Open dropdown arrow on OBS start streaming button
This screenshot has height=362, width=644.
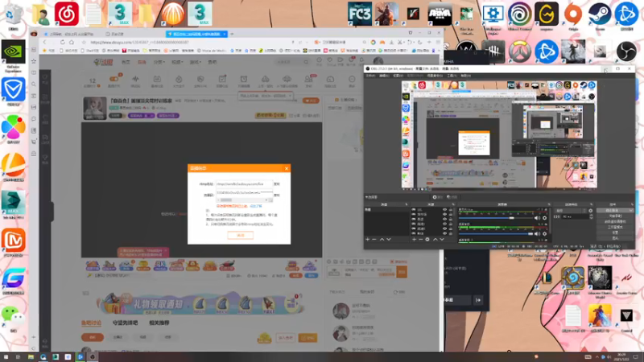point(630,211)
